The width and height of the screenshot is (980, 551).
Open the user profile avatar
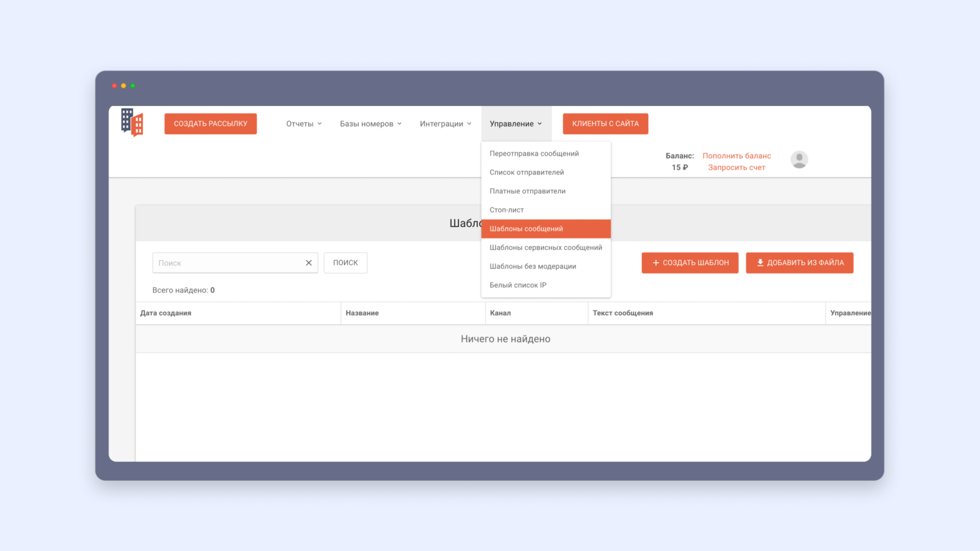(799, 159)
